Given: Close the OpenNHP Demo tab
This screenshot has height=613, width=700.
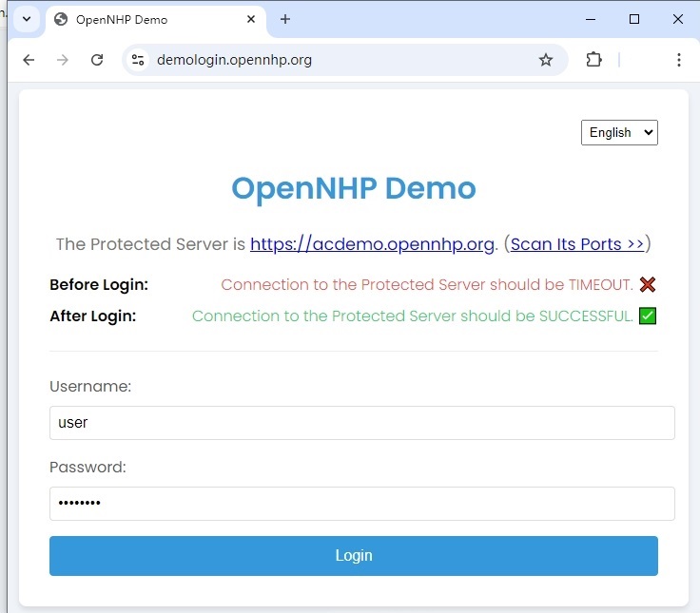Looking at the screenshot, I should pos(251,19).
